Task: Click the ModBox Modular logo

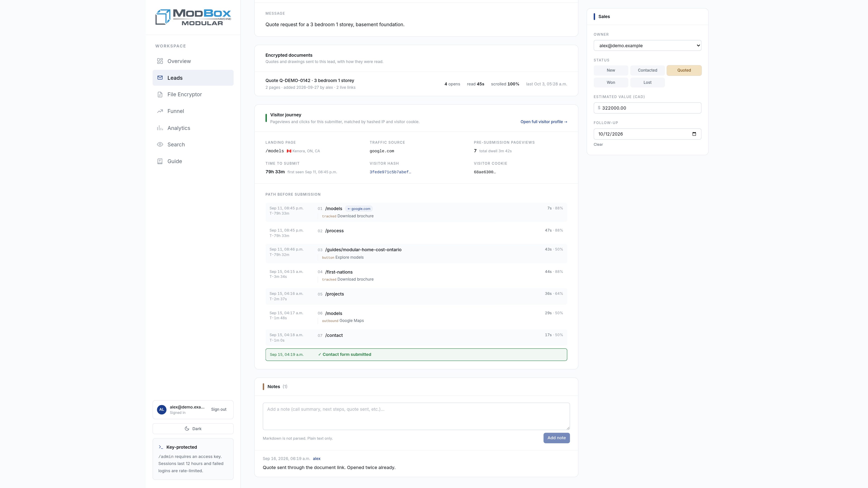Action: pyautogui.click(x=193, y=17)
